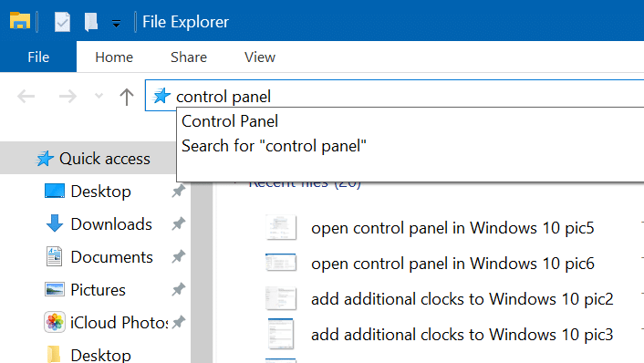Open the yellow Desktop folder at sidebar bottom
Screen dimensions: 644x363
pyautogui.click(x=100, y=355)
